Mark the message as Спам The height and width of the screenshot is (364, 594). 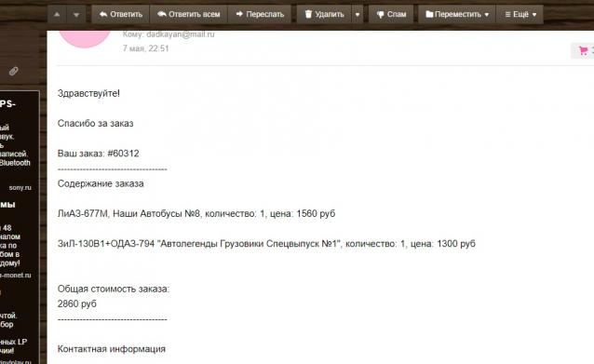click(391, 14)
